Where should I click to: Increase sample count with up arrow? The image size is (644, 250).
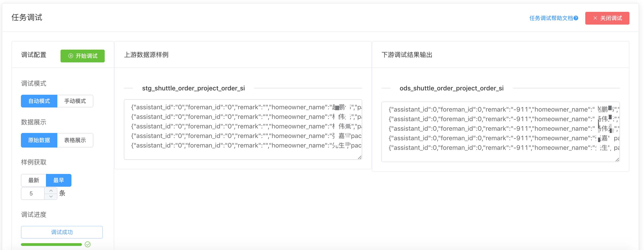[x=51, y=190]
